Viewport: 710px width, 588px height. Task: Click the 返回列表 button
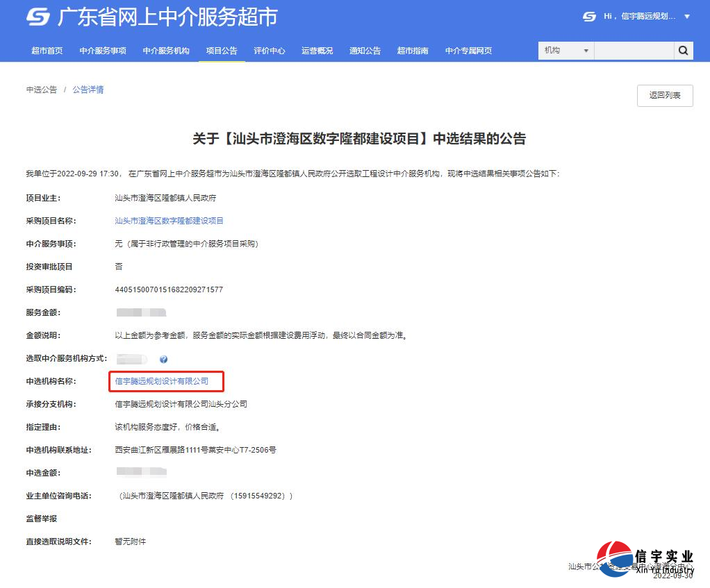664,96
